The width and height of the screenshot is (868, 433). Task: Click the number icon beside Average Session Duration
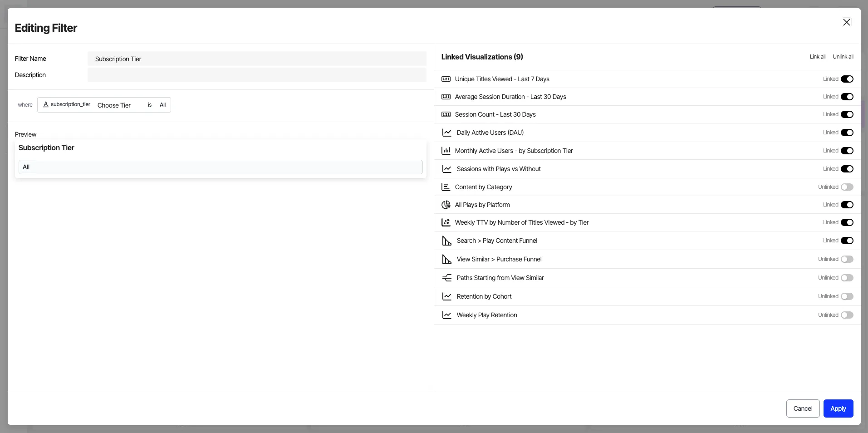coord(446,97)
